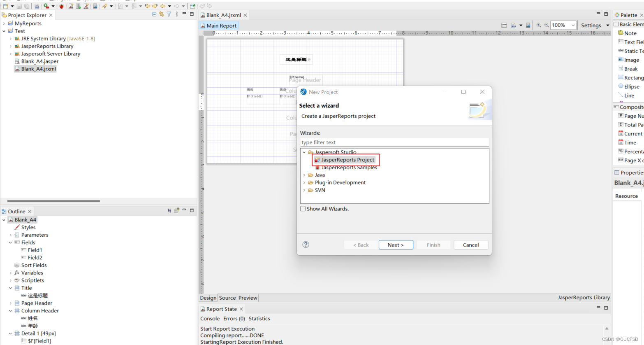Close the Report State view tab

coord(241,309)
